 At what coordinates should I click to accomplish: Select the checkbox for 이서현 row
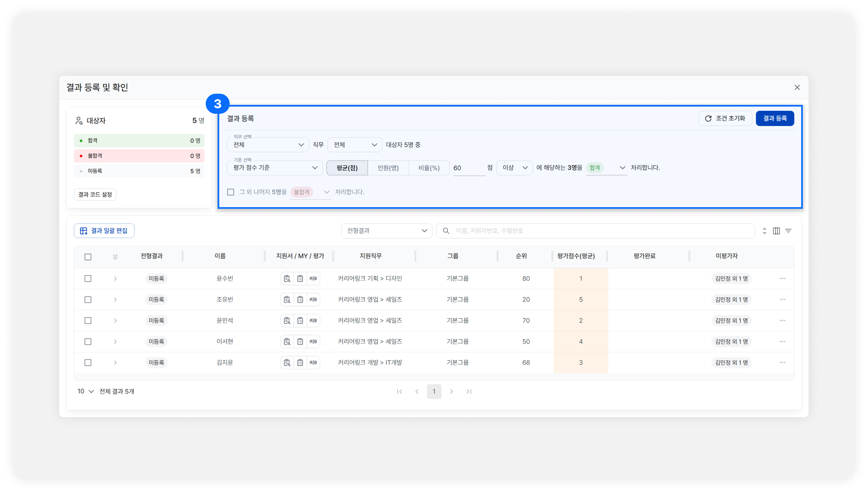88,341
